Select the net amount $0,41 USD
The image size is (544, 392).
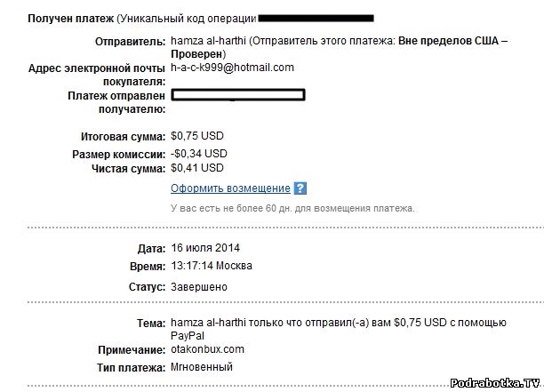click(x=197, y=168)
